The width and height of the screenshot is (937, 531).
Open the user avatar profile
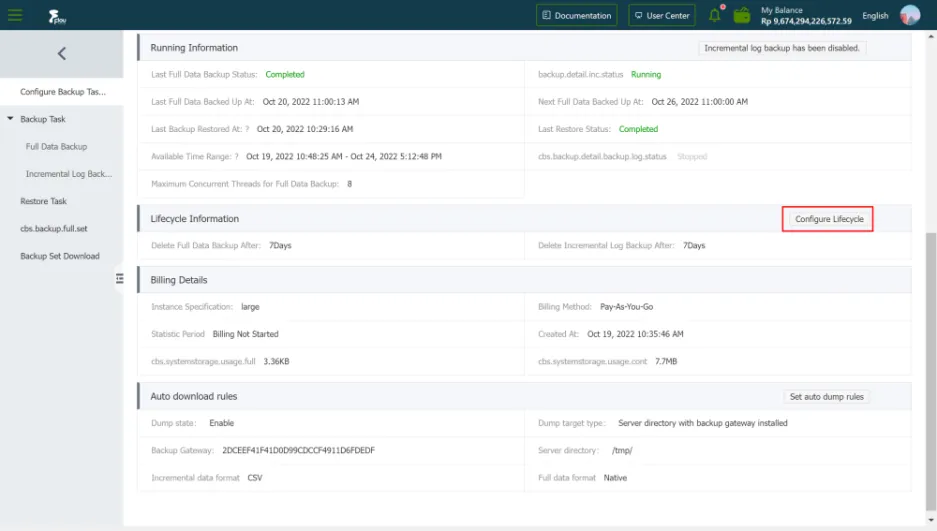pyautogui.click(x=910, y=15)
